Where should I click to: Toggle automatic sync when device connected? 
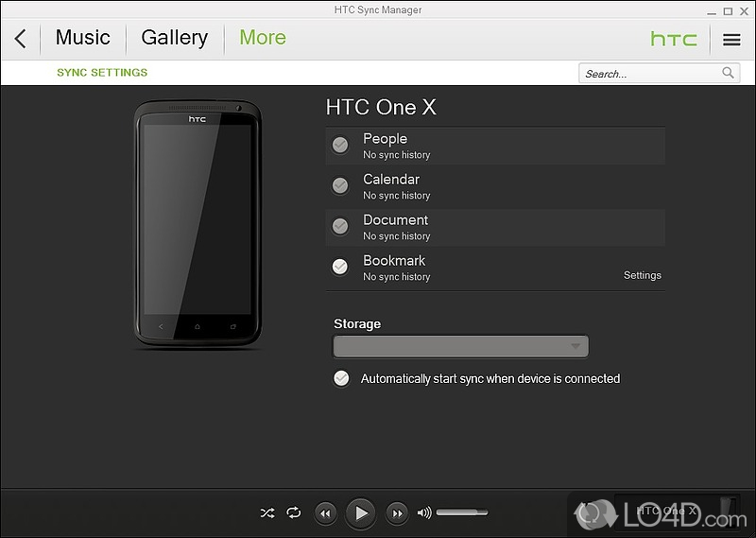[340, 378]
